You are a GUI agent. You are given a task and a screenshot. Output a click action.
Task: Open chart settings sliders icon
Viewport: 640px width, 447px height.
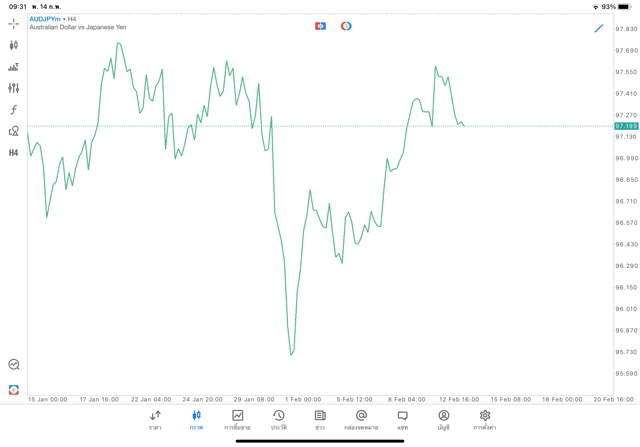pyautogui.click(x=14, y=88)
